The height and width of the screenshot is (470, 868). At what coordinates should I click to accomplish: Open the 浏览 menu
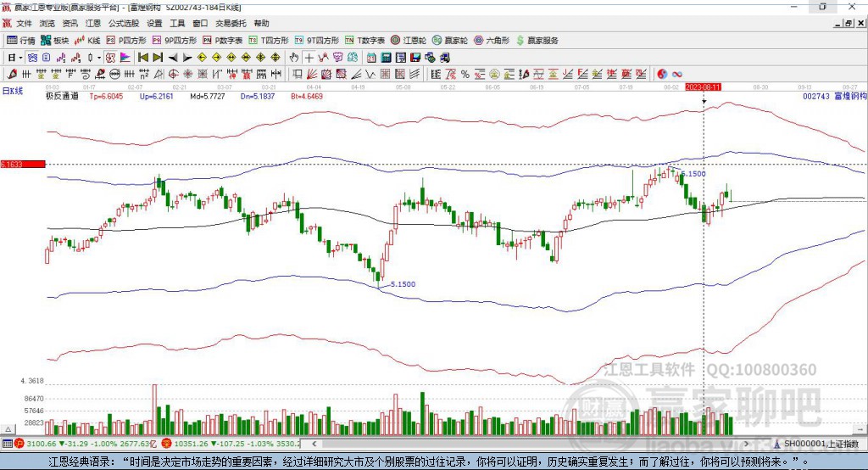(47, 23)
